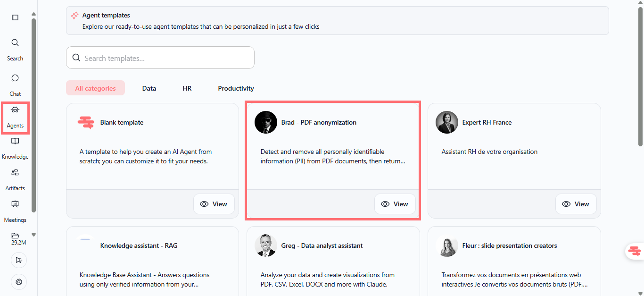This screenshot has width=644, height=296.
Task: Click the Greg data analyst avatar
Action: pos(266,245)
